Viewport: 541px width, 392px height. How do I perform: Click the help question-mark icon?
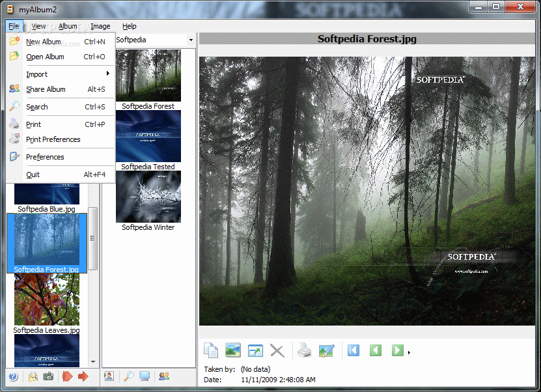pos(14,376)
